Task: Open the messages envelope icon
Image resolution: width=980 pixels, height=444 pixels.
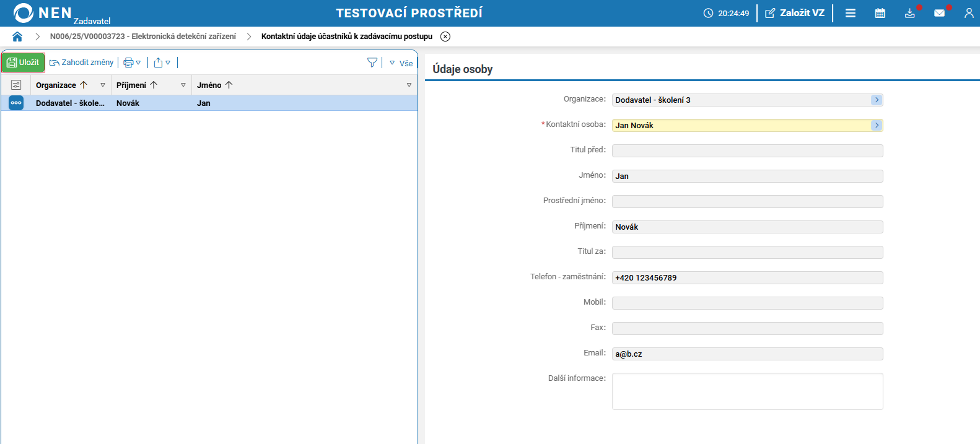Action: coord(939,13)
